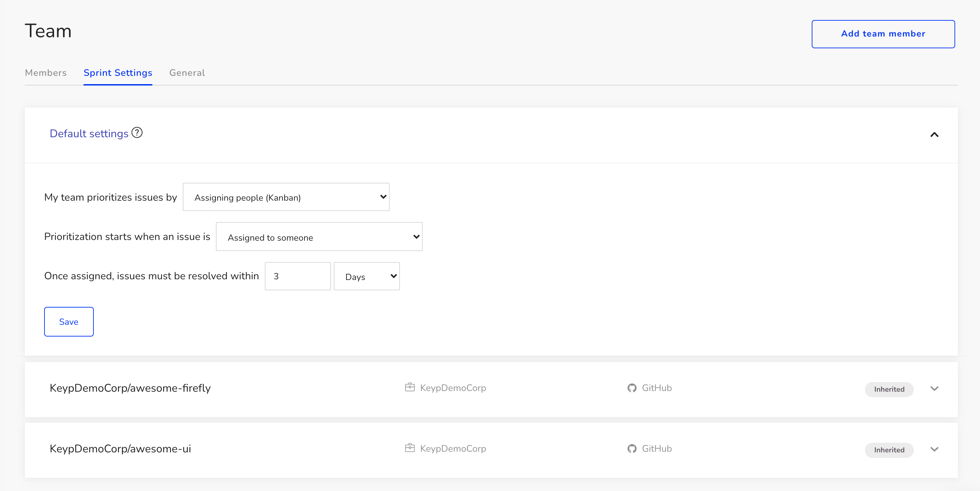Viewport: 980px width, 491px height.
Task: Click 'Prioritization starts when an issue is' label
Action: 127,237
